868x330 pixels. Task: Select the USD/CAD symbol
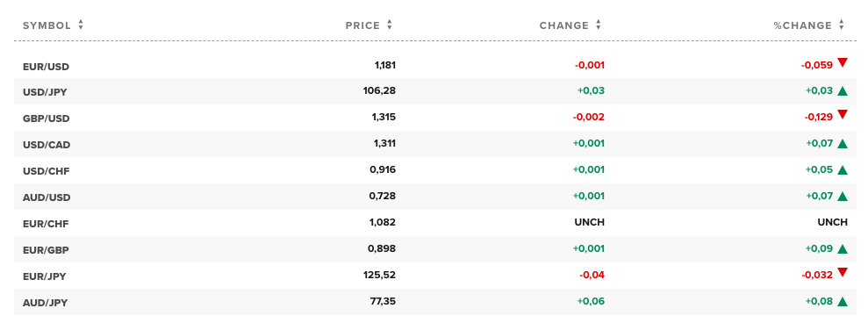click(47, 145)
